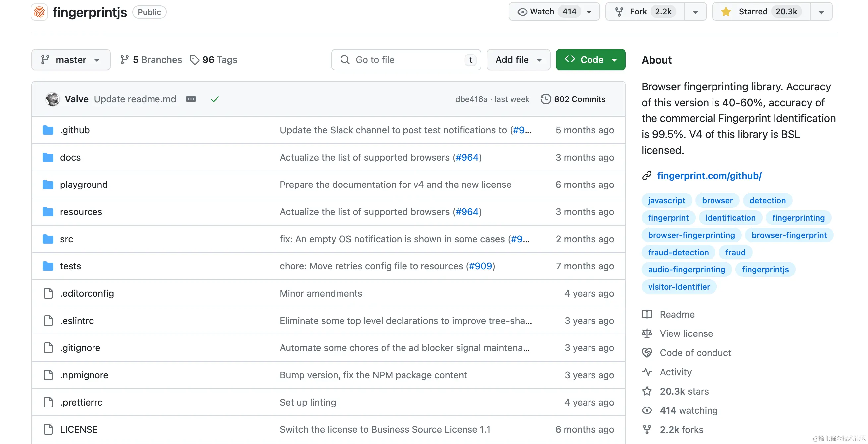Open commit hash dbe416a
Viewport: 868px width, 444px height.
tap(471, 99)
